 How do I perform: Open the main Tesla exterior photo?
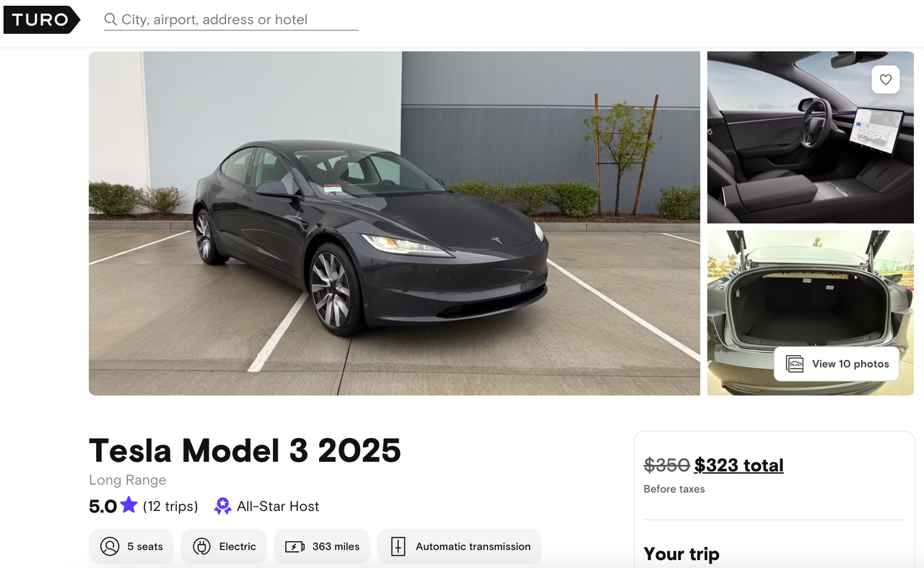click(394, 223)
